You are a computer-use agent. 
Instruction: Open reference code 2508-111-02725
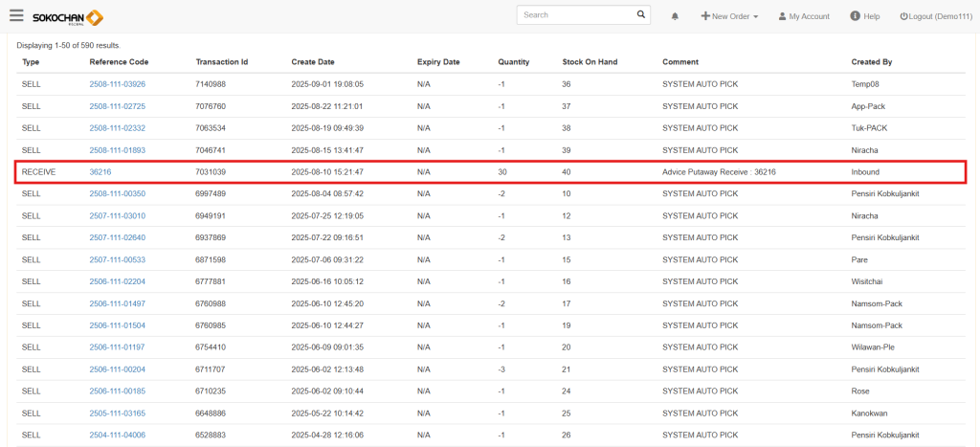coord(117,106)
